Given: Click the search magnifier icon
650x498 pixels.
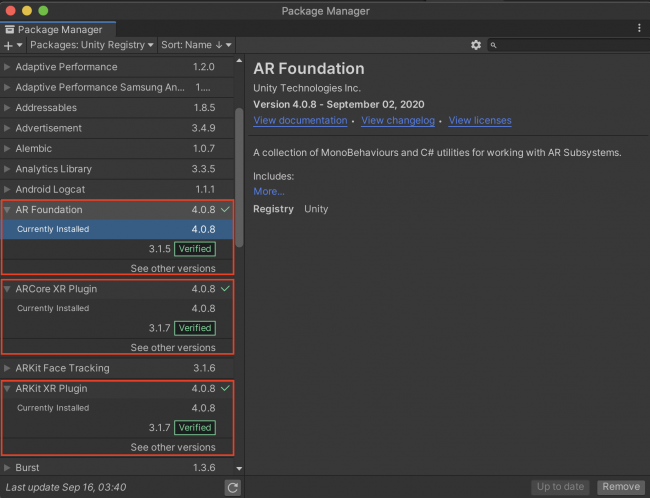Looking at the screenshot, I should [x=495, y=45].
